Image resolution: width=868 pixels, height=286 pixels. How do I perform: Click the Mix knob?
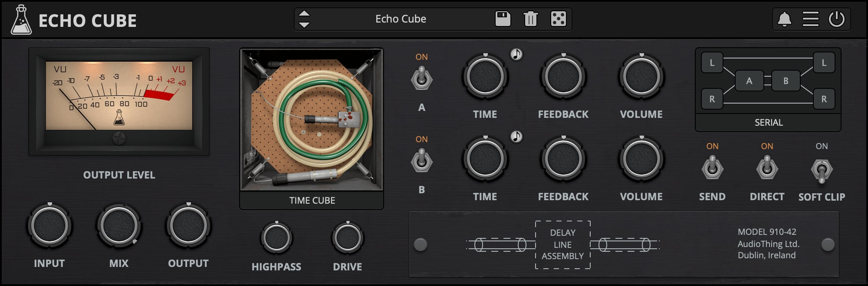(x=118, y=226)
